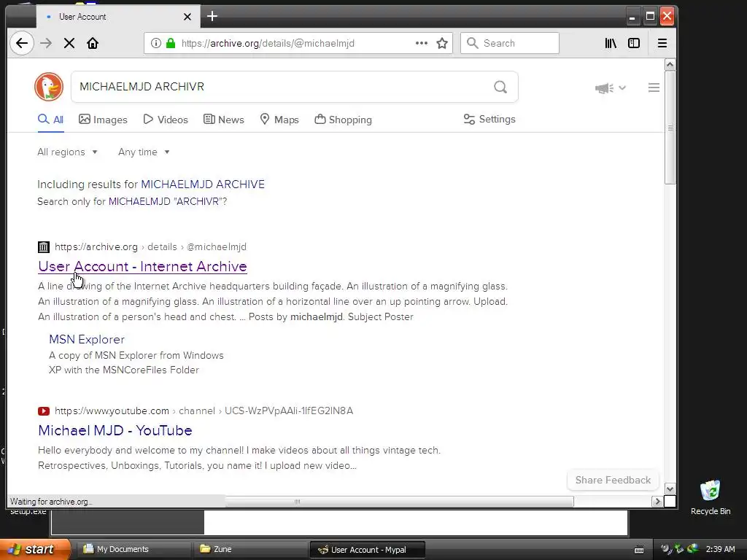Switch to Zune taskbar window
Screen dimensions: 747x560
click(x=249, y=550)
